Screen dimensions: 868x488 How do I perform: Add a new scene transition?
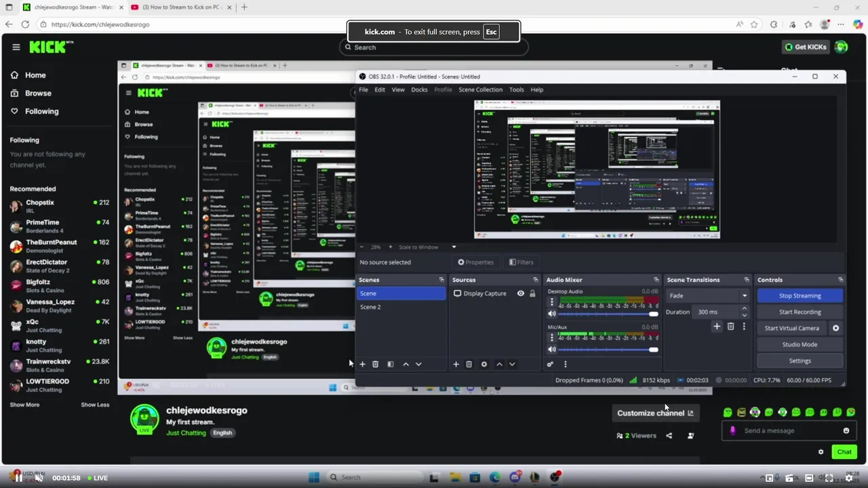(717, 327)
